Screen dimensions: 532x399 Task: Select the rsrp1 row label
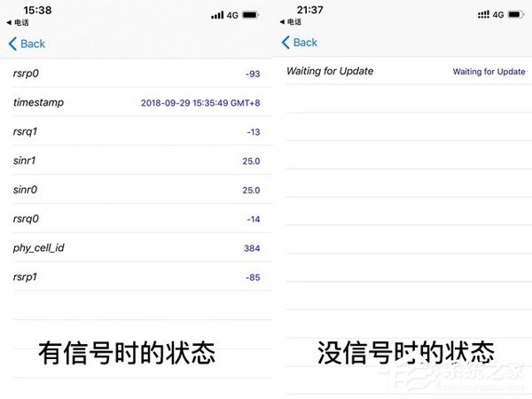tap(25, 277)
